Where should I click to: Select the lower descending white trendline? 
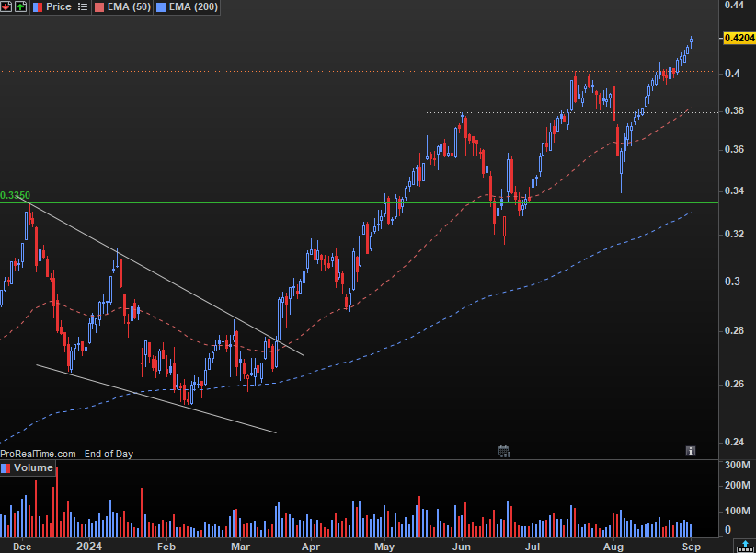[156, 398]
